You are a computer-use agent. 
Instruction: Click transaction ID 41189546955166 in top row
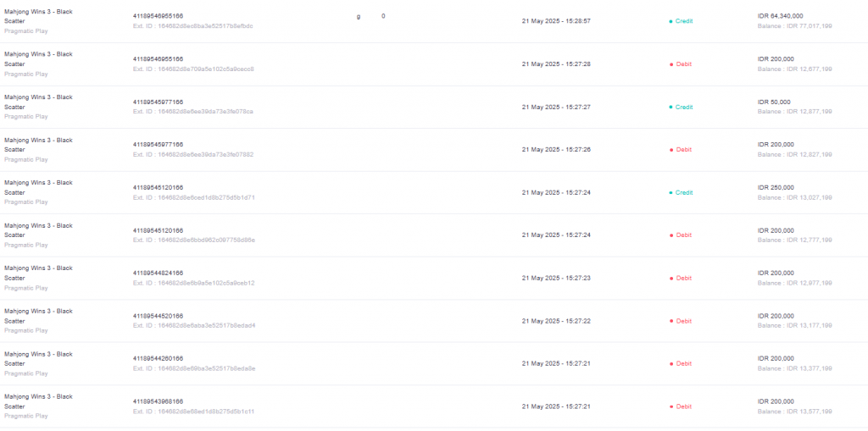(158, 16)
